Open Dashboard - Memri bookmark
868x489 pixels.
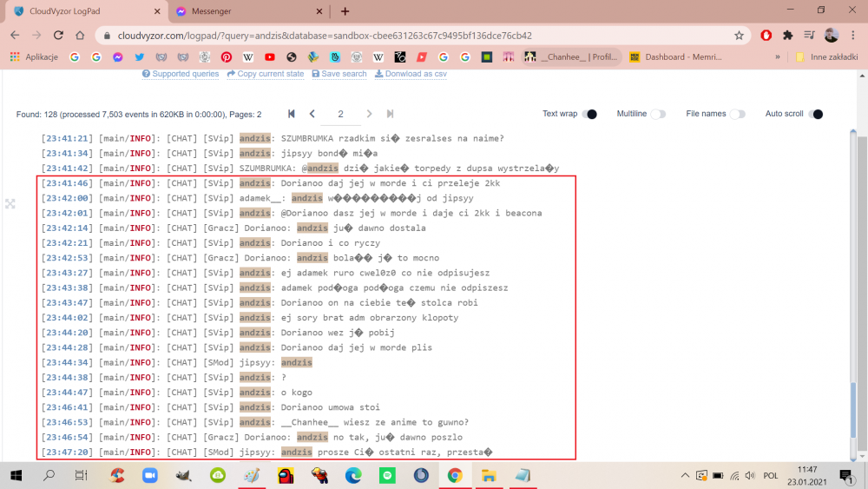[x=676, y=57]
